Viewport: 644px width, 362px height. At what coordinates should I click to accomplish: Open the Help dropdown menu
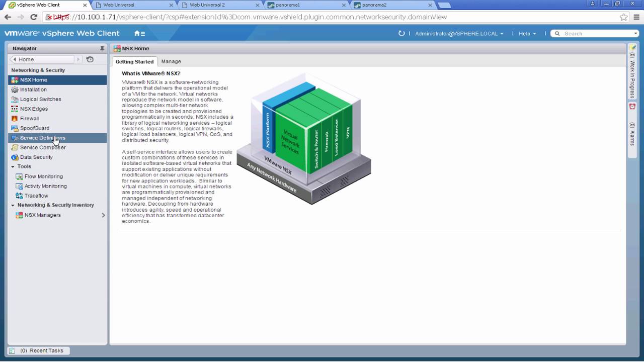click(527, 34)
